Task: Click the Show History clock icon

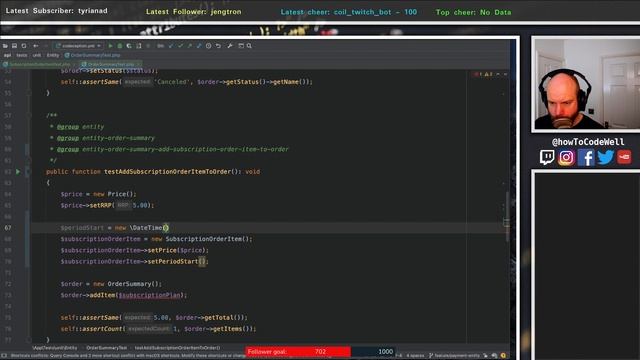Action: [209, 46]
